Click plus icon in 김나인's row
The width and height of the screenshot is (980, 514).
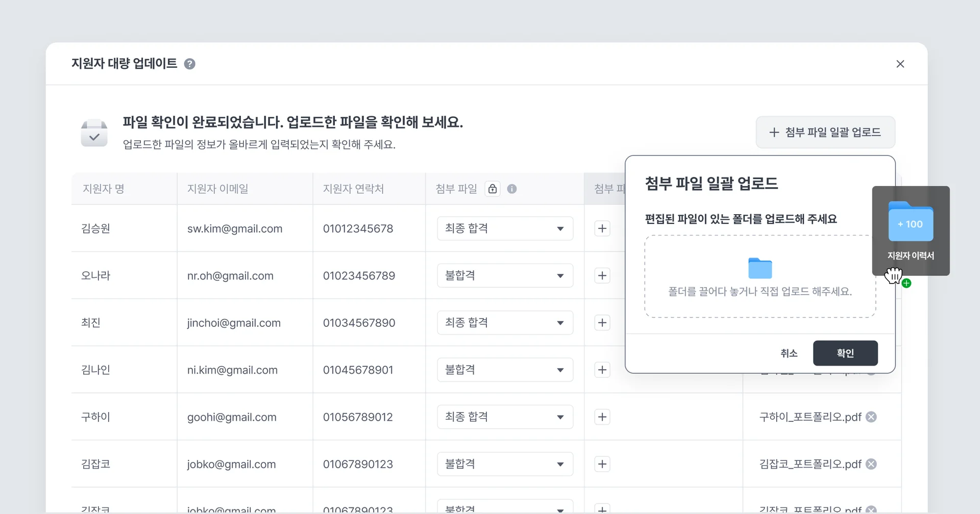point(602,370)
